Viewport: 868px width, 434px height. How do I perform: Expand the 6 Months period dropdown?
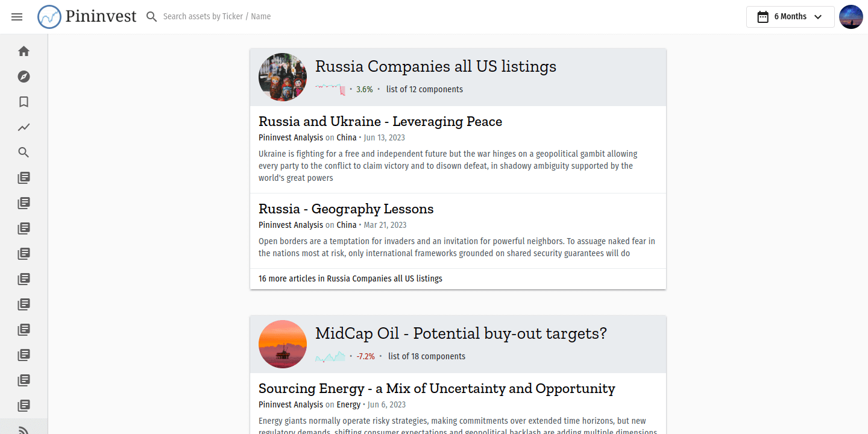pos(790,17)
